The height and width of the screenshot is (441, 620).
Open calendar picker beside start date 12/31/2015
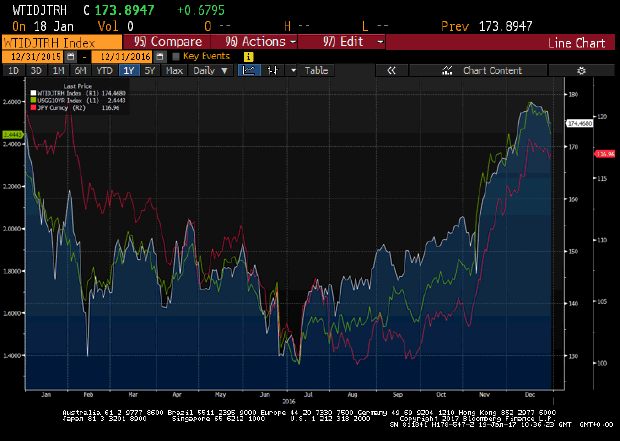point(70,56)
